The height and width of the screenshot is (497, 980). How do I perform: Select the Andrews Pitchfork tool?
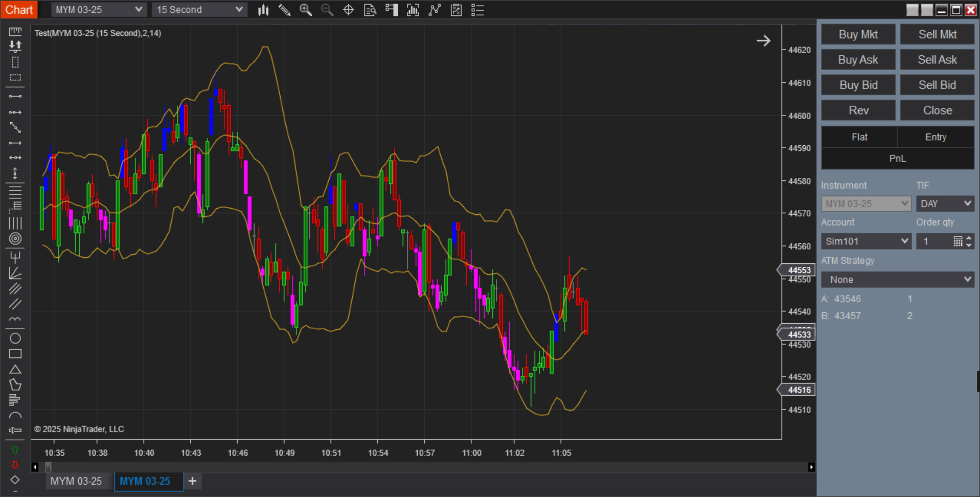tap(15, 257)
